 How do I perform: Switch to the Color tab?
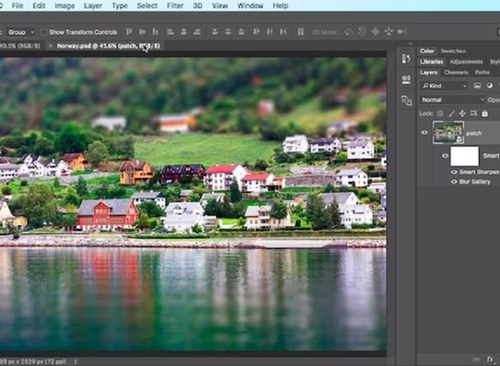tap(427, 51)
